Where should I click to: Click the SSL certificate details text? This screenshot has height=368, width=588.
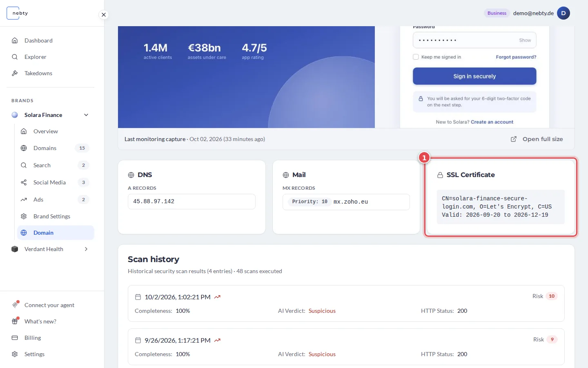(501, 206)
